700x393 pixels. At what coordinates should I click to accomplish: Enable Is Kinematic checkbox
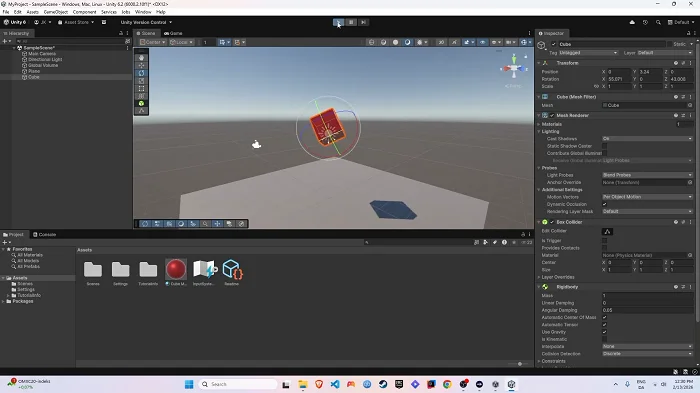coord(604,339)
